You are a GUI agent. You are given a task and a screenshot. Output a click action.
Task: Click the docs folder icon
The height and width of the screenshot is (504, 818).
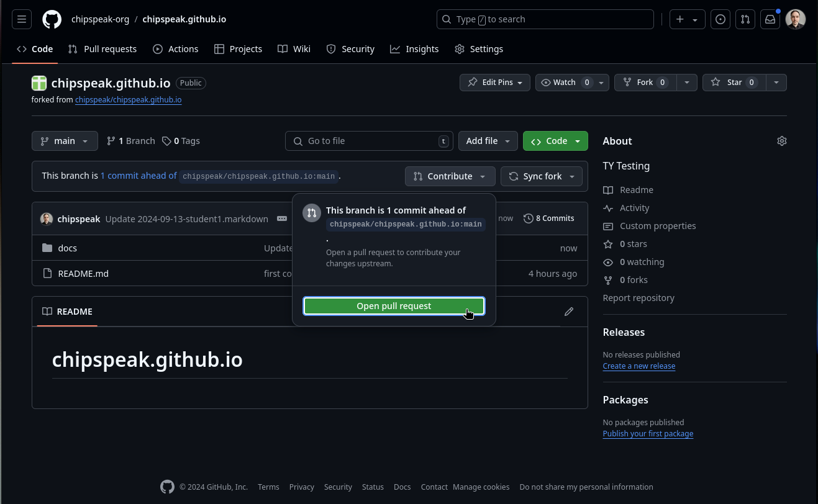tap(47, 248)
